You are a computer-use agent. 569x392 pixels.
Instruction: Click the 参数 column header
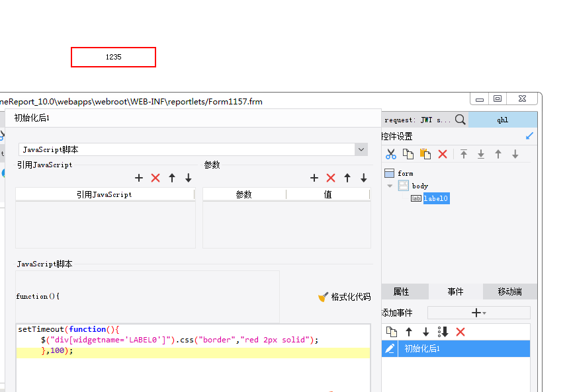pyautogui.click(x=244, y=195)
